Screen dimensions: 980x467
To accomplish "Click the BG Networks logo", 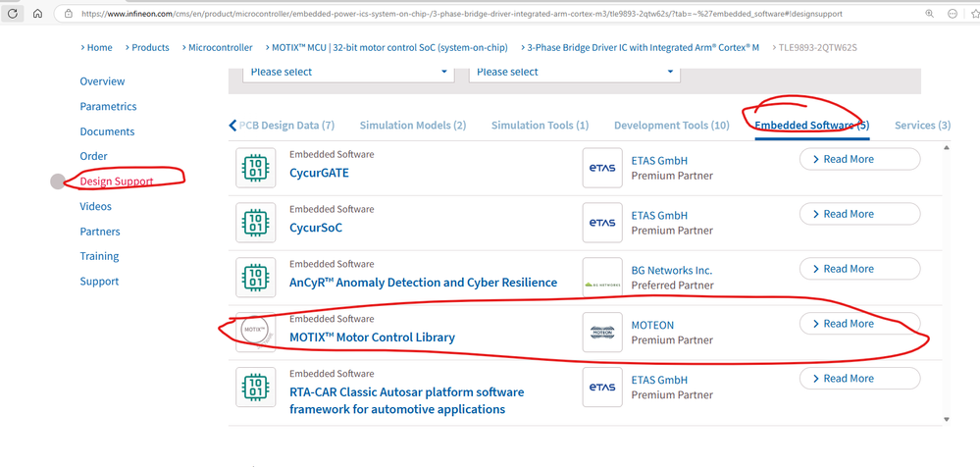I will point(602,278).
